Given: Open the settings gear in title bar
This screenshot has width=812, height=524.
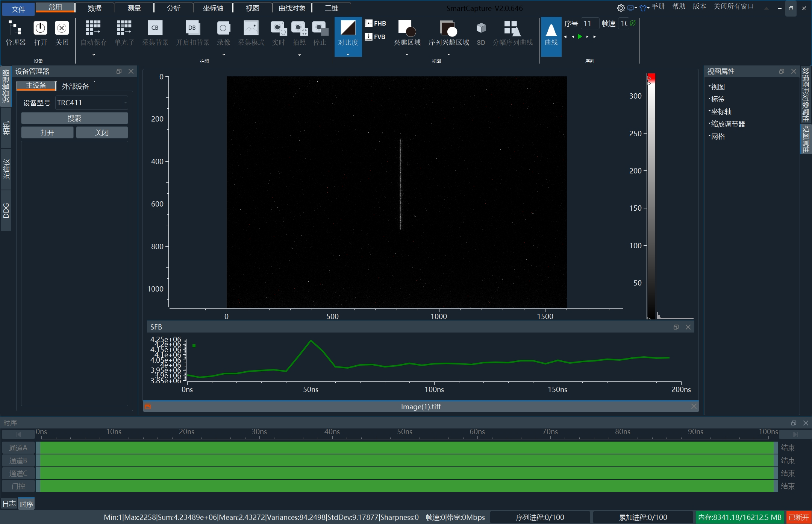Looking at the screenshot, I should click(x=621, y=8).
